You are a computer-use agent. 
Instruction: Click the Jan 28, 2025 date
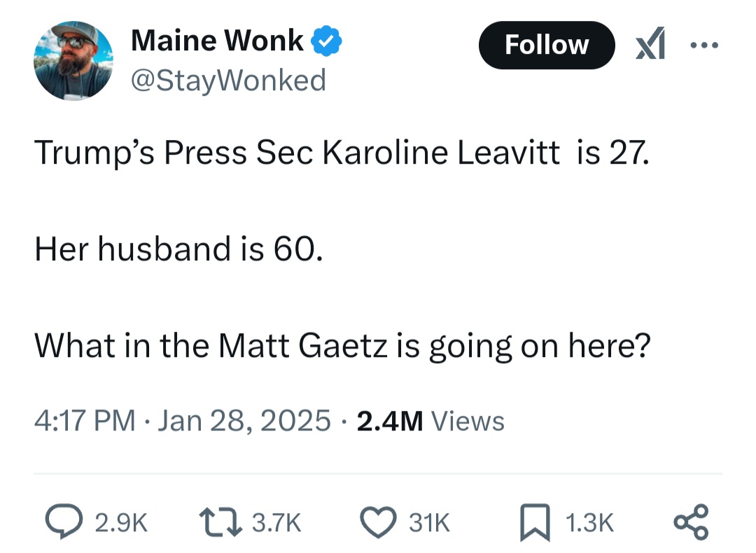click(x=244, y=421)
